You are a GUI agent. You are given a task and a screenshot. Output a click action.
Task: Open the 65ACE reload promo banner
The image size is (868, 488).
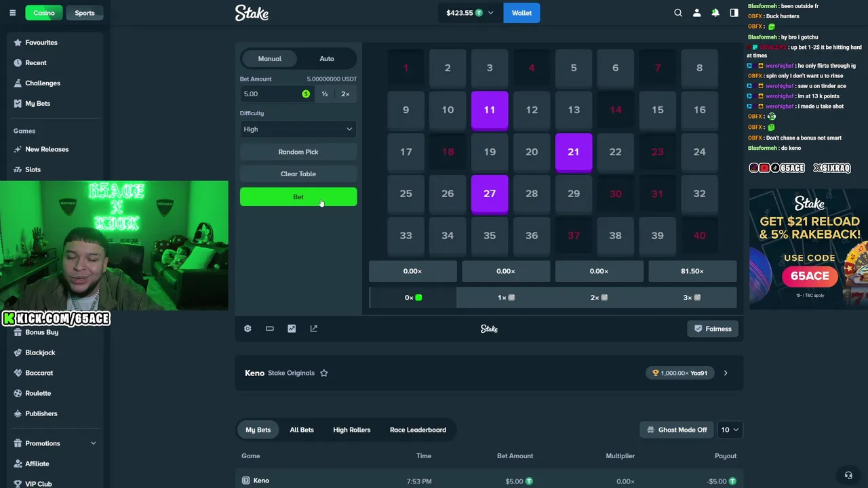pyautogui.click(x=808, y=249)
